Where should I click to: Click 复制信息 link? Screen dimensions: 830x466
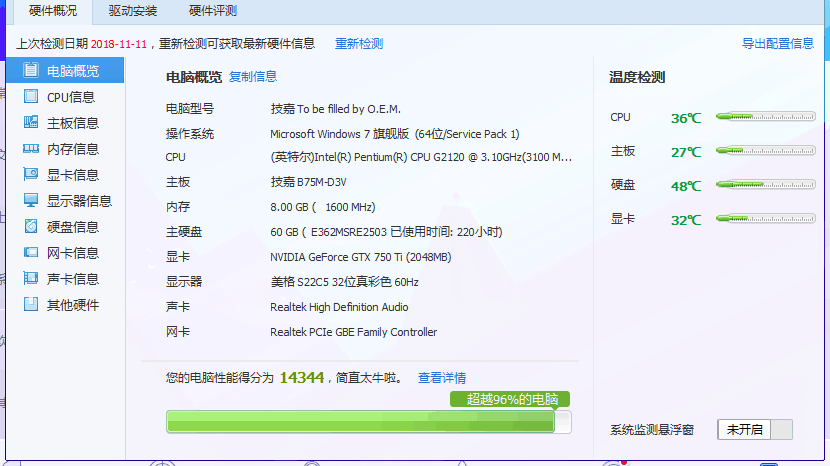tap(252, 77)
